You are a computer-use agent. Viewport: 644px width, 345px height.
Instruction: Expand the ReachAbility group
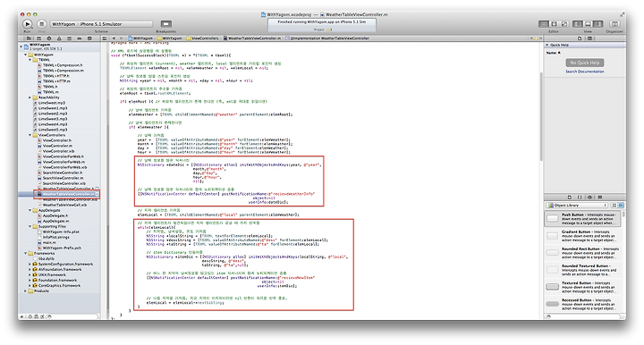(x=30, y=97)
